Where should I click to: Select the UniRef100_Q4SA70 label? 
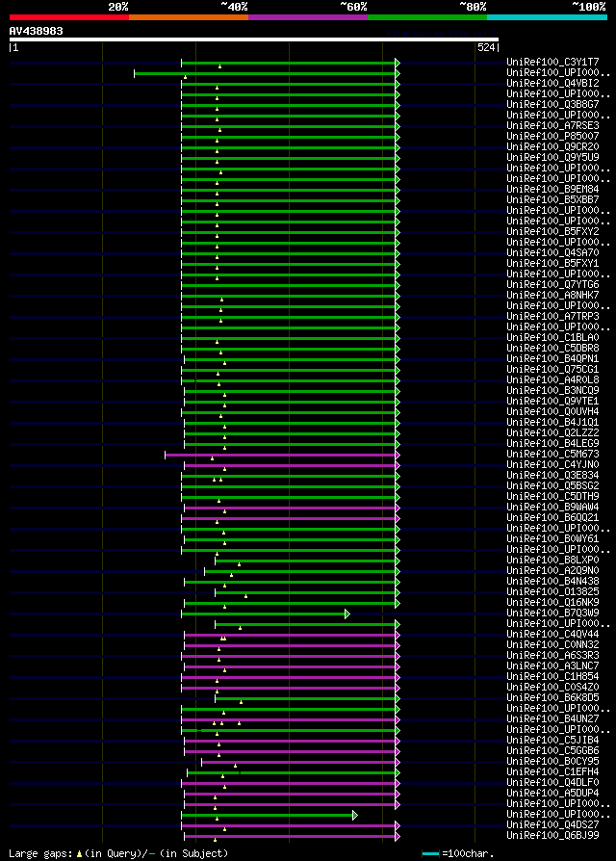point(552,253)
